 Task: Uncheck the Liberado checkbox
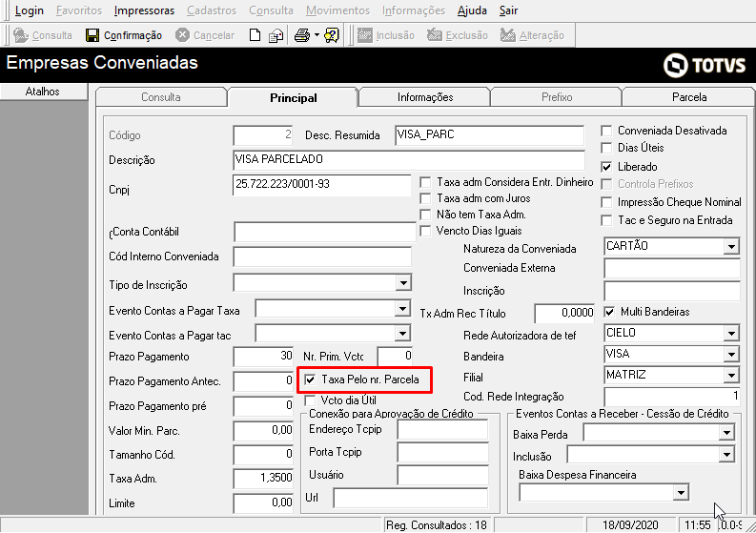[x=606, y=167]
